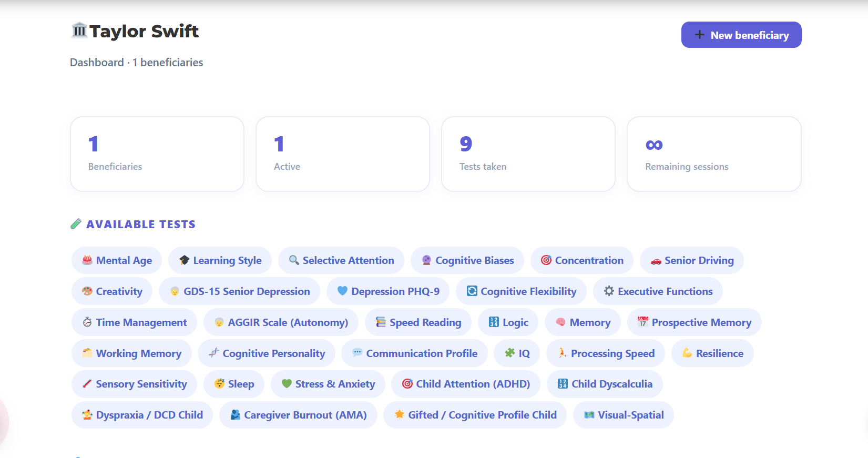The image size is (868, 458).
Task: Click the Remaining sessions stat card
Action: [x=714, y=154]
